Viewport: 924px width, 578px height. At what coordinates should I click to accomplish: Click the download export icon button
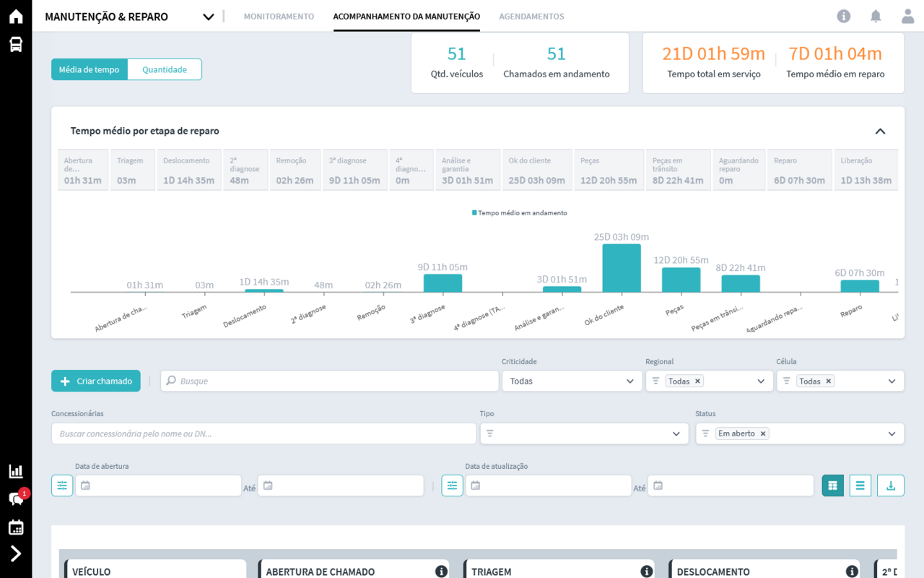(890, 486)
